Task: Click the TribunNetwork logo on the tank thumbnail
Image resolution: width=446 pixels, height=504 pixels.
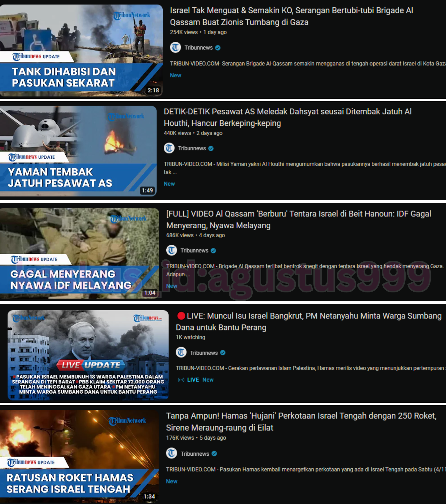Action: [x=132, y=15]
